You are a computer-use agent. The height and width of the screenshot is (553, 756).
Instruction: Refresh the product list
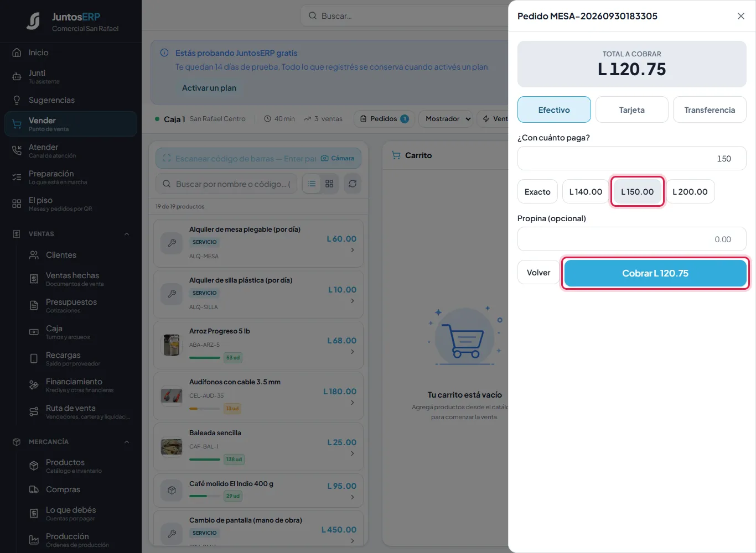[353, 184]
